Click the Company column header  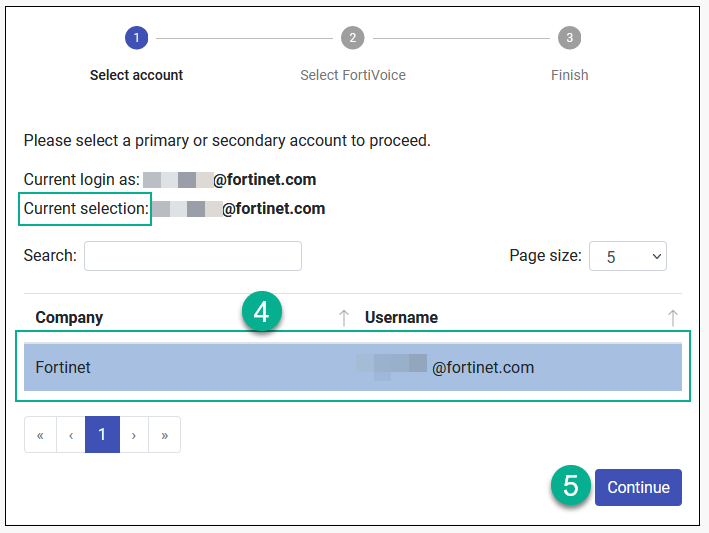coord(69,318)
